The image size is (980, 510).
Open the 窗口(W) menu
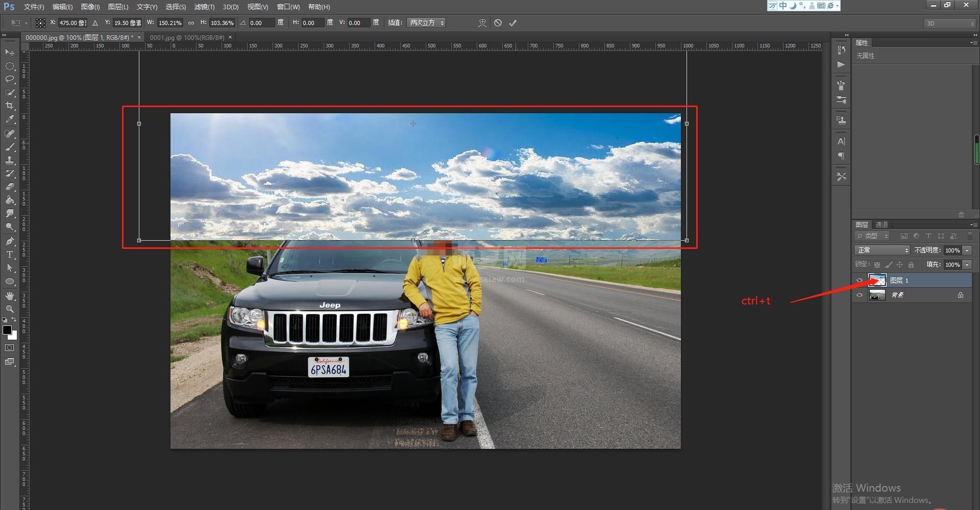288,7
